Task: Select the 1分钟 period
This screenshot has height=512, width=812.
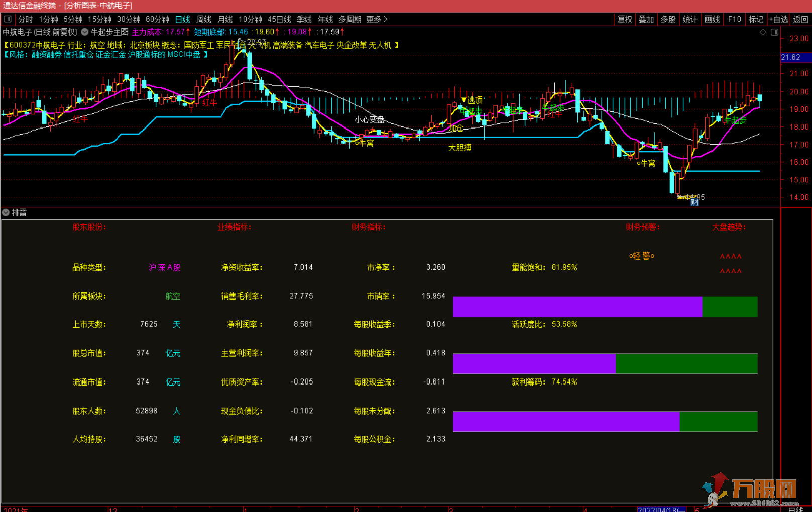Action: tap(49, 19)
